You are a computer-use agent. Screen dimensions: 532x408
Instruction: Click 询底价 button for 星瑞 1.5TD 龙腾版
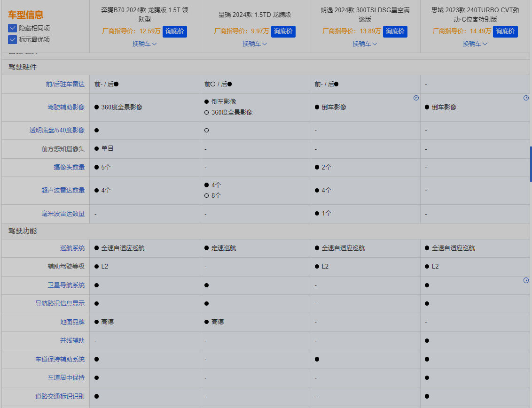(x=283, y=31)
